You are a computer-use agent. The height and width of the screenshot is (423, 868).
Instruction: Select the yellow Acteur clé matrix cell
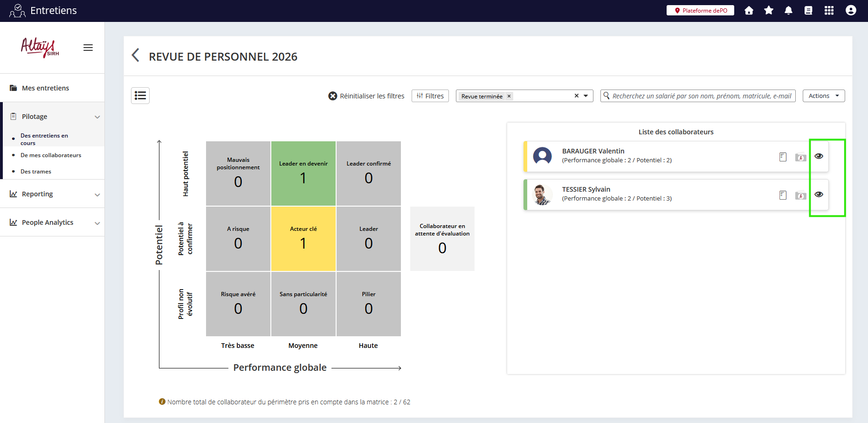[303, 239]
